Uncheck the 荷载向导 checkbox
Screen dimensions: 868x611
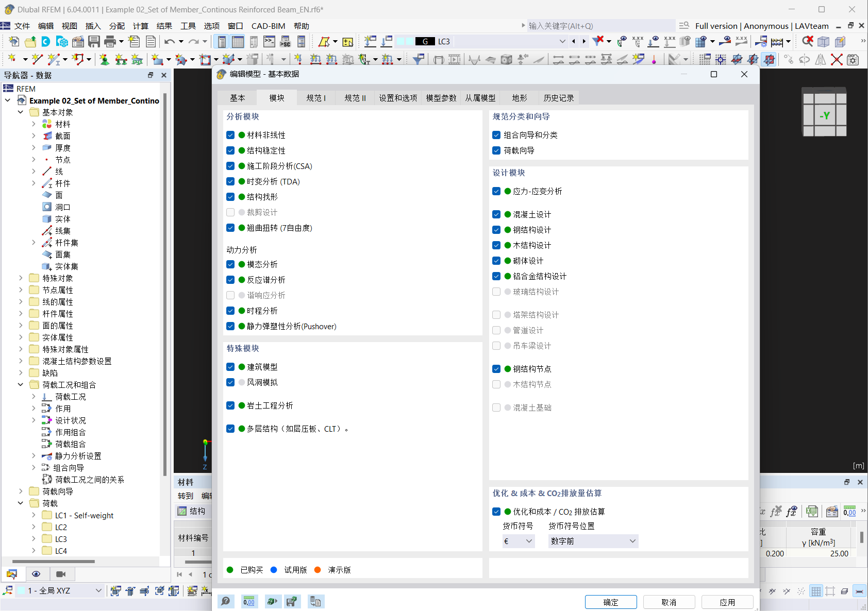(x=496, y=150)
